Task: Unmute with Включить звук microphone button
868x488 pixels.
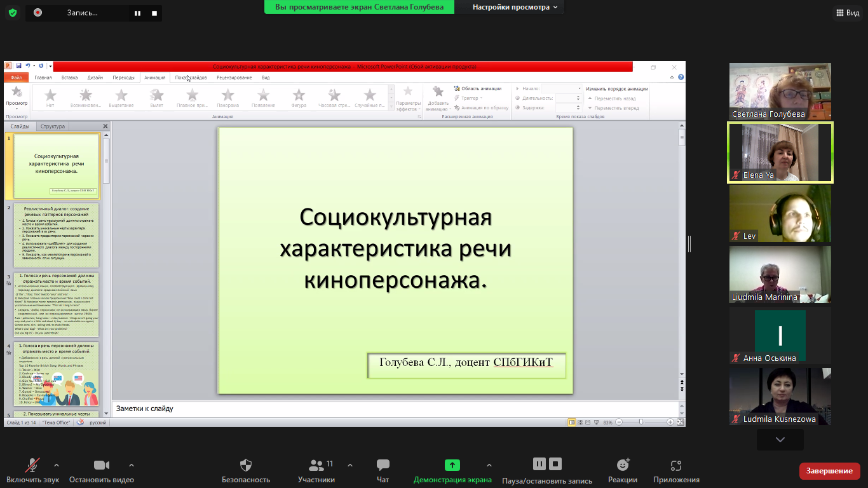Action: [x=32, y=471]
